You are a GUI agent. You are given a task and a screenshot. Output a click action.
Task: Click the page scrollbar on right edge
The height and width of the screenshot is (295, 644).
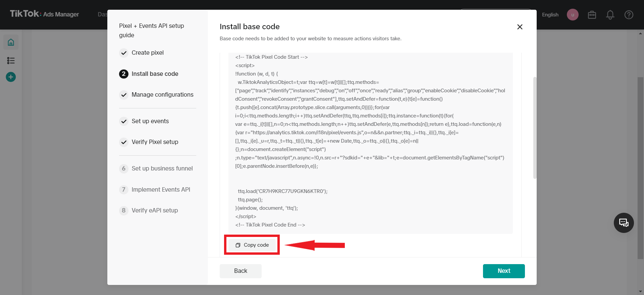(640, 168)
